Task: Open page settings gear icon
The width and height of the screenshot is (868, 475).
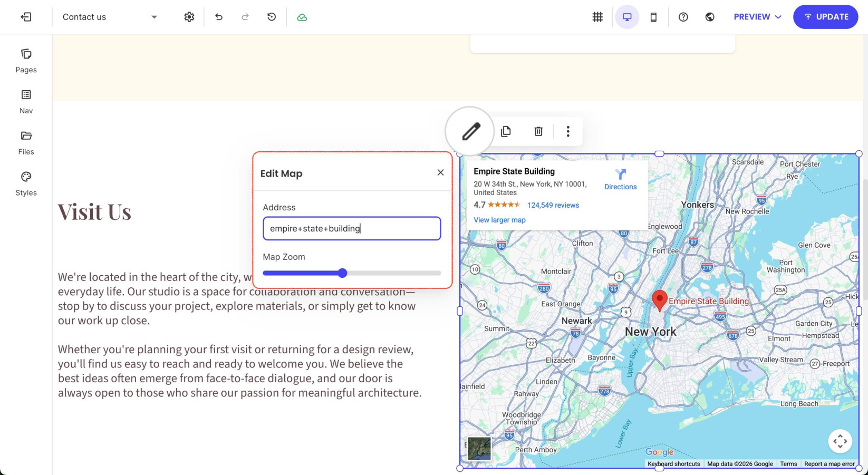Action: pyautogui.click(x=189, y=17)
